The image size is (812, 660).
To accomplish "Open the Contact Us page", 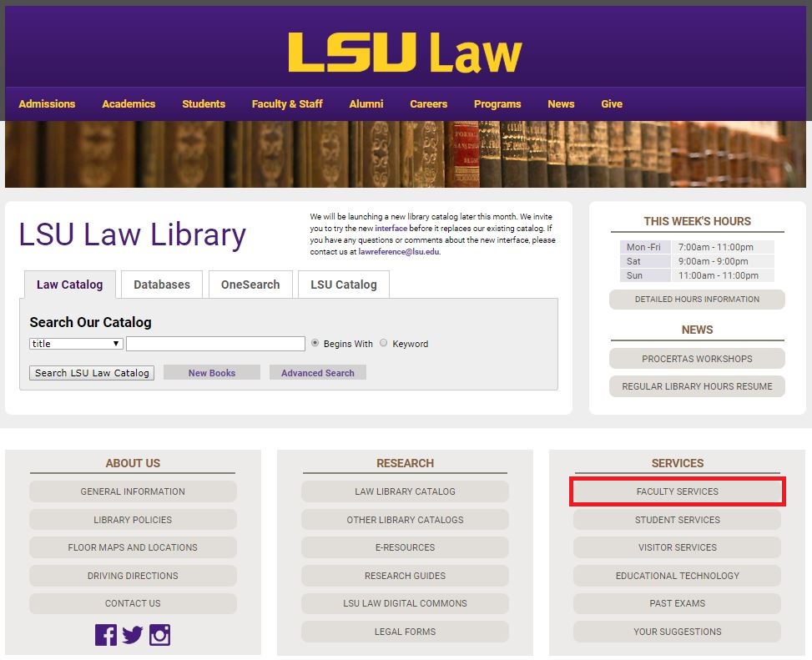I will [133, 603].
